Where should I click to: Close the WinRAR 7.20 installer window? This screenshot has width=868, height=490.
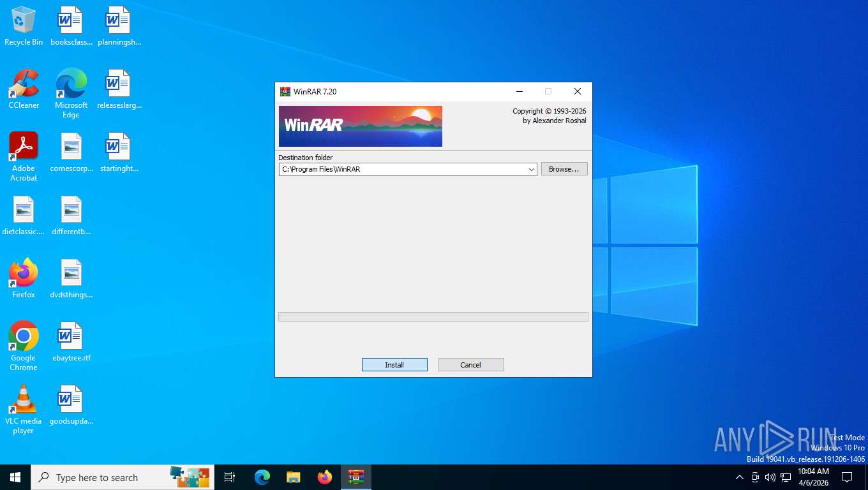[x=577, y=91]
